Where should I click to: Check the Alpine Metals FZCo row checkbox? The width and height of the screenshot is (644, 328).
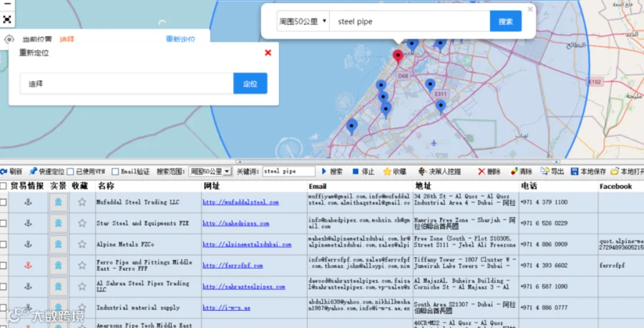click(x=4, y=244)
